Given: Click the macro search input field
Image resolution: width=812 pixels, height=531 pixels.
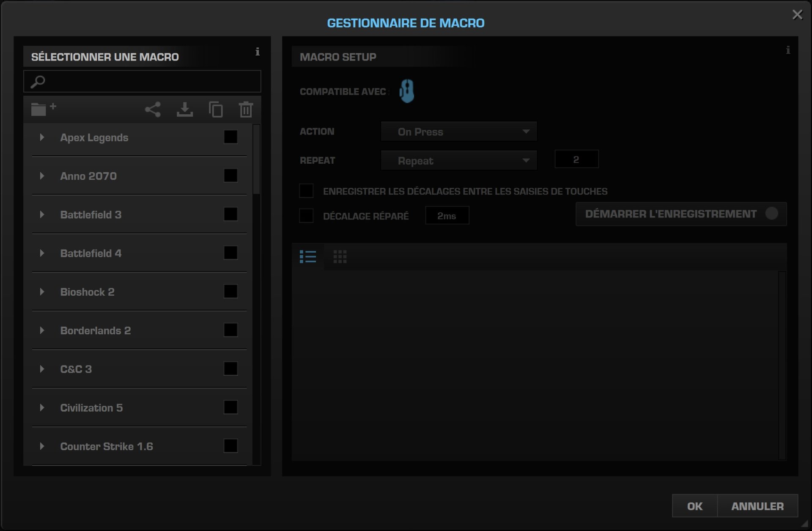Looking at the screenshot, I should coord(143,81).
